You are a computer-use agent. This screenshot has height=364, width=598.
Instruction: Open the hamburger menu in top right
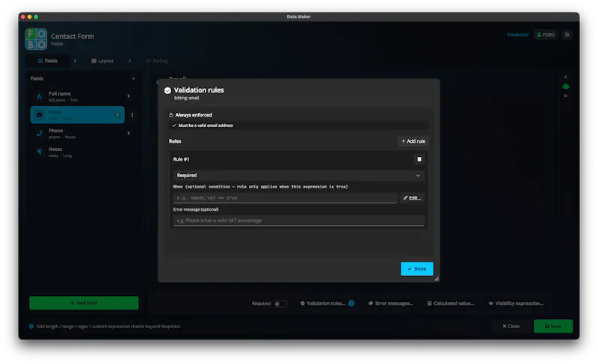[567, 34]
